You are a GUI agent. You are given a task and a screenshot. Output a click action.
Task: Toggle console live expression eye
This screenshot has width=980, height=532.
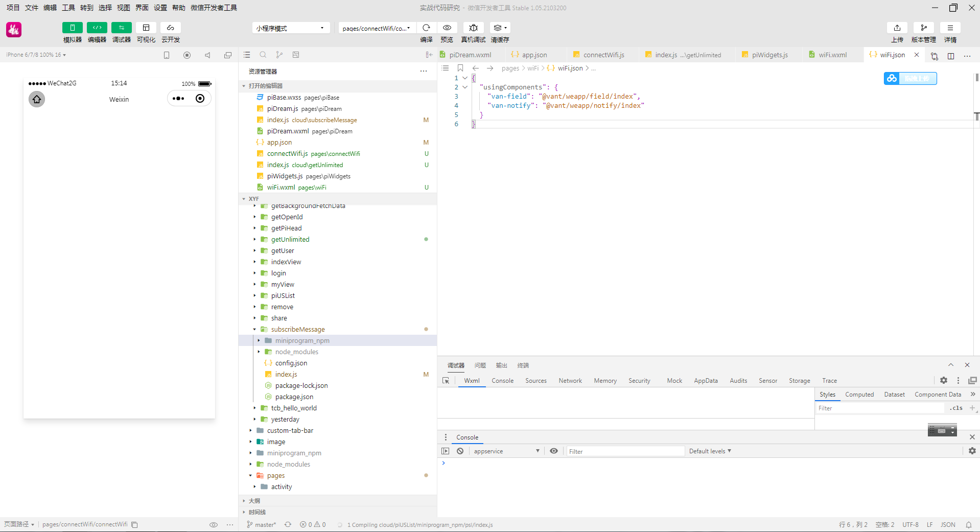click(x=554, y=451)
